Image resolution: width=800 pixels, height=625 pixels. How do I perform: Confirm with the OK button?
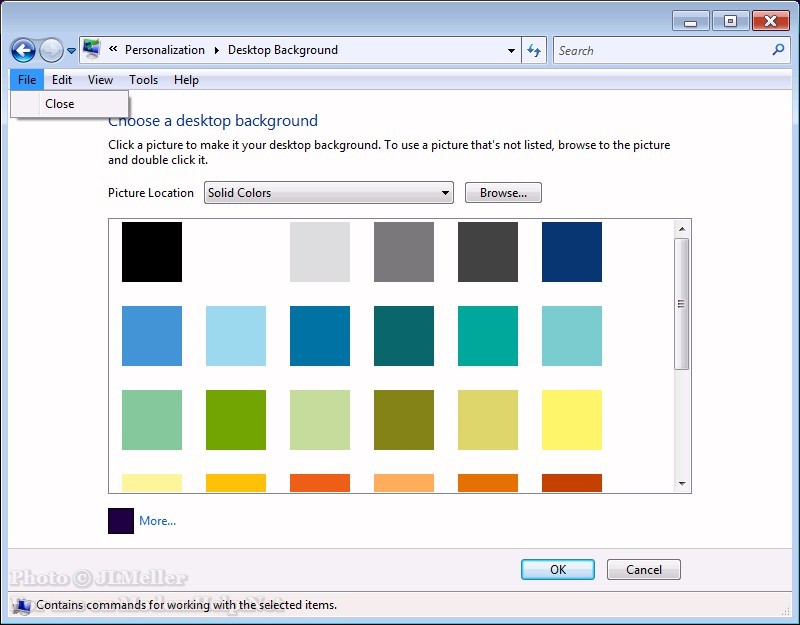(558, 569)
